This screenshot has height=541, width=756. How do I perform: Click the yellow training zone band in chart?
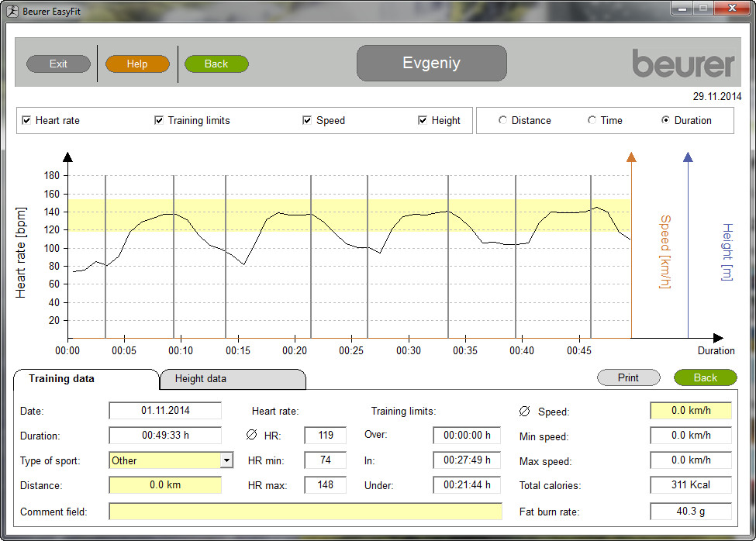click(349, 215)
